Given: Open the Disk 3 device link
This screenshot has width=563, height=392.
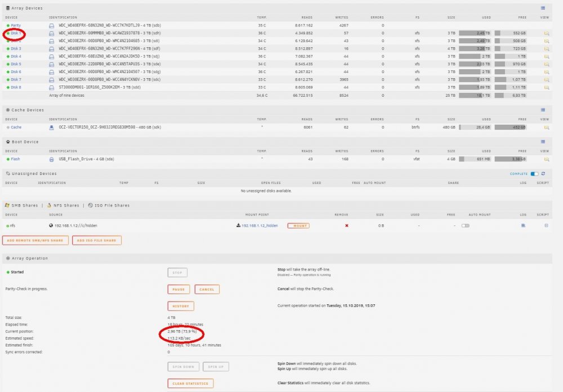Looking at the screenshot, I should point(16,48).
